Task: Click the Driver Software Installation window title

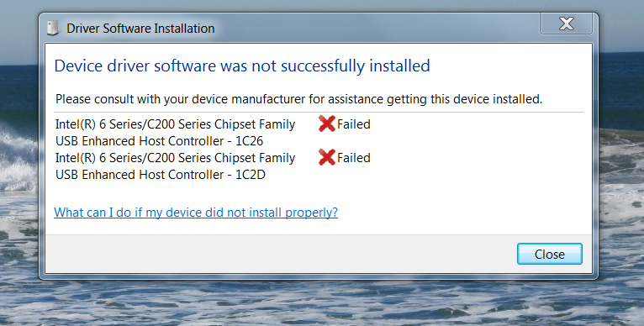Action: pos(140,29)
